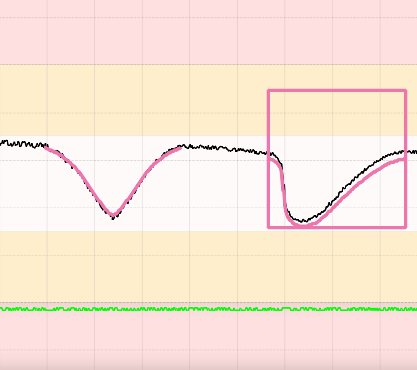Select the right end of the first dip's pink overlay
Viewport: 417px width, 370px height.
[x=180, y=148]
